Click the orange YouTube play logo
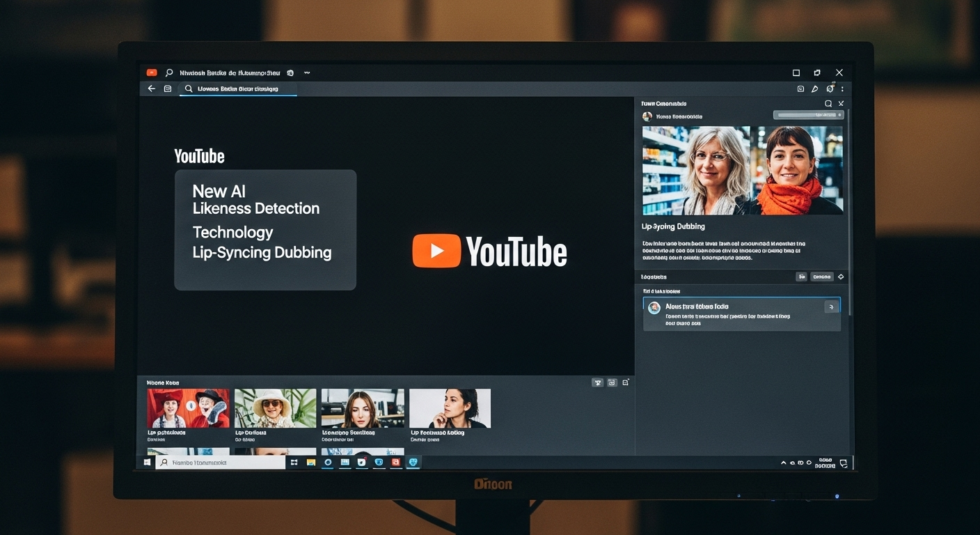The image size is (980, 535). (436, 251)
